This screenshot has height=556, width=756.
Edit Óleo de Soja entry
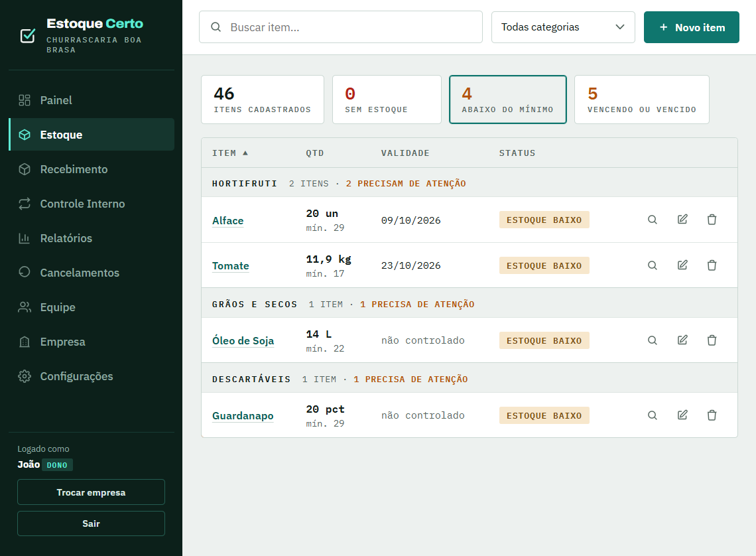click(x=682, y=340)
